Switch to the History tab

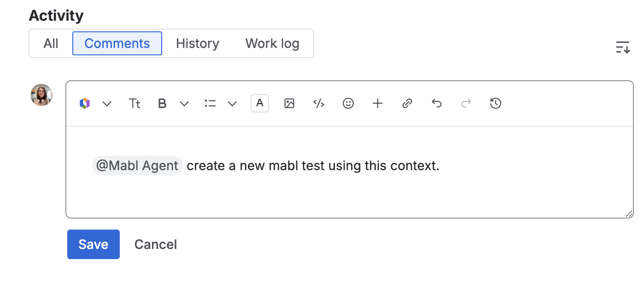(197, 43)
